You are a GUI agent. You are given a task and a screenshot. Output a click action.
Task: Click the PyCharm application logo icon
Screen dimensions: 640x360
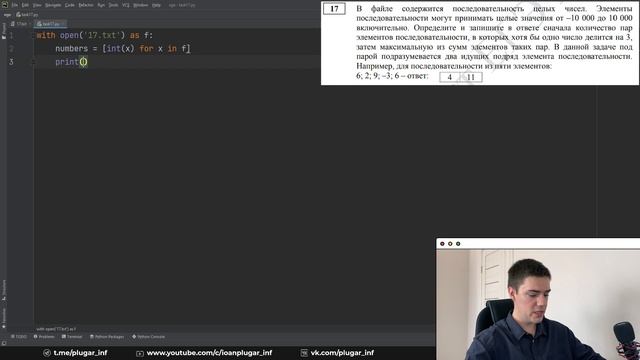point(4,5)
